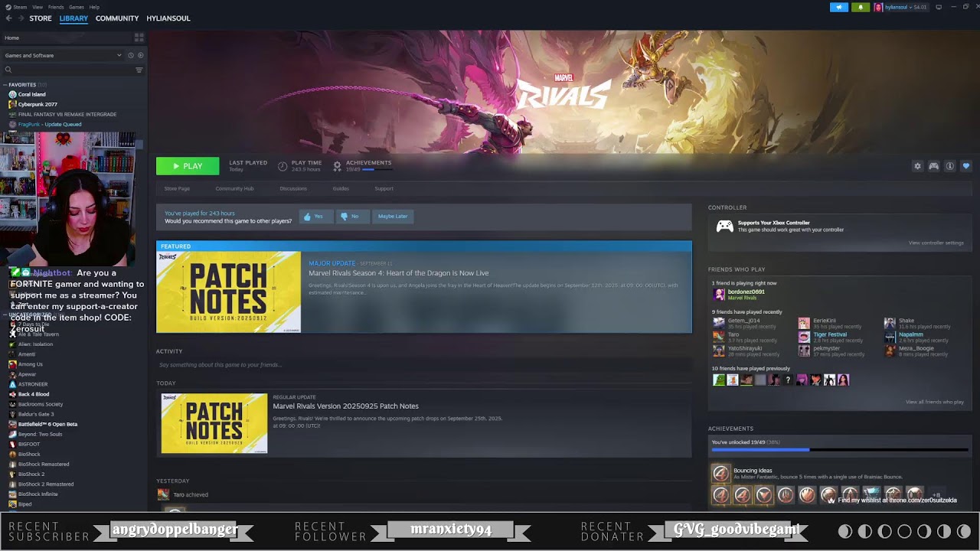Click the green Play button
The width and height of the screenshot is (980, 551).
(x=188, y=166)
